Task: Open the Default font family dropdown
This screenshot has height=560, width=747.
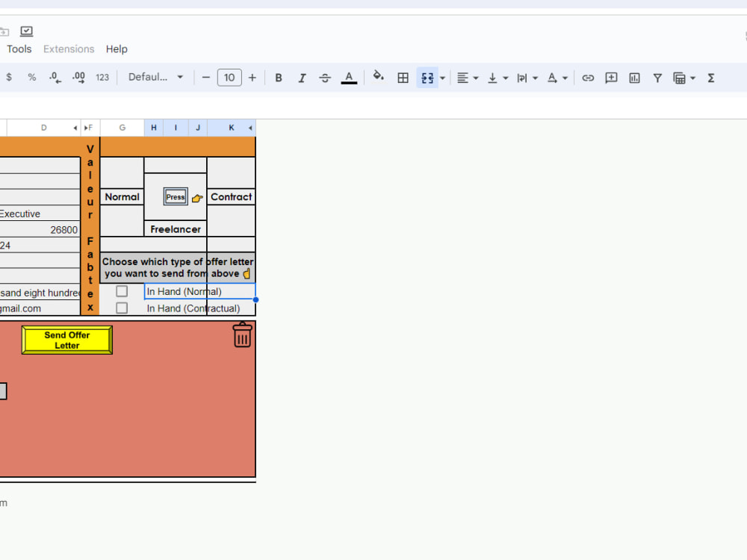Action: click(x=155, y=77)
